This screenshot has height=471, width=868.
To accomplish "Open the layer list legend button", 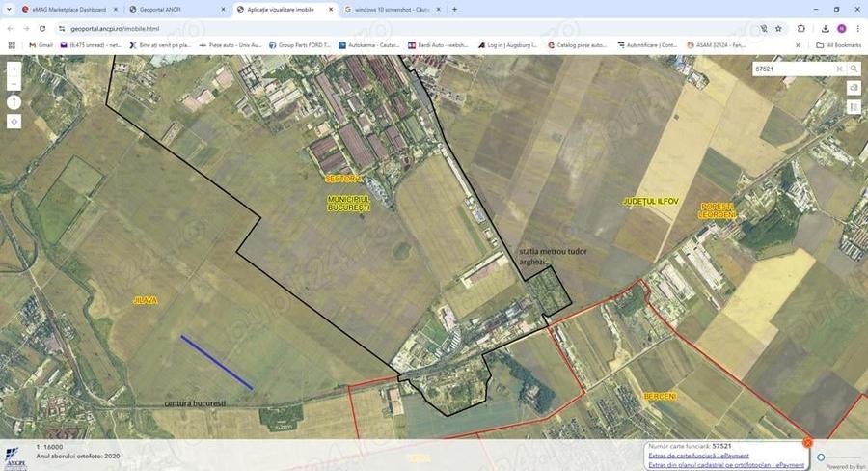I will (x=854, y=107).
